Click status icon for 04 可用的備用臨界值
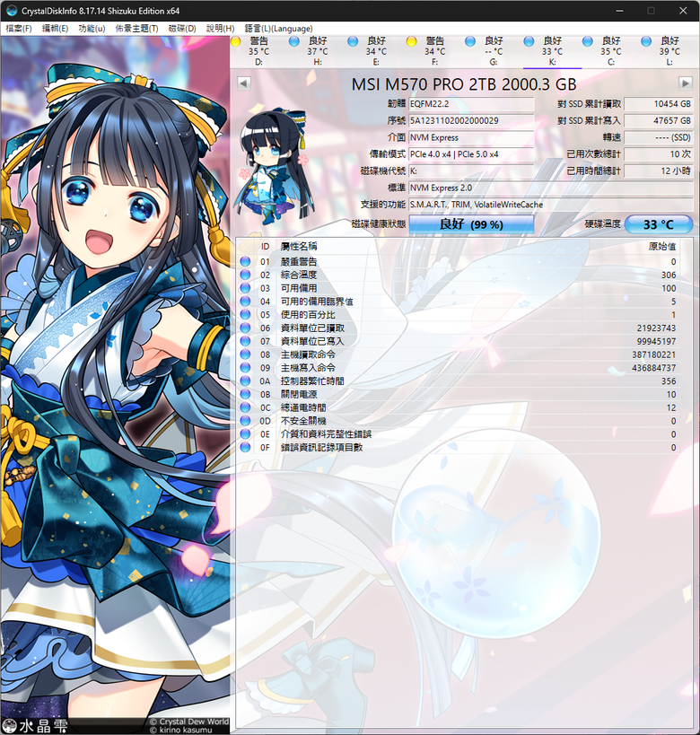The height and width of the screenshot is (735, 700). 245,302
